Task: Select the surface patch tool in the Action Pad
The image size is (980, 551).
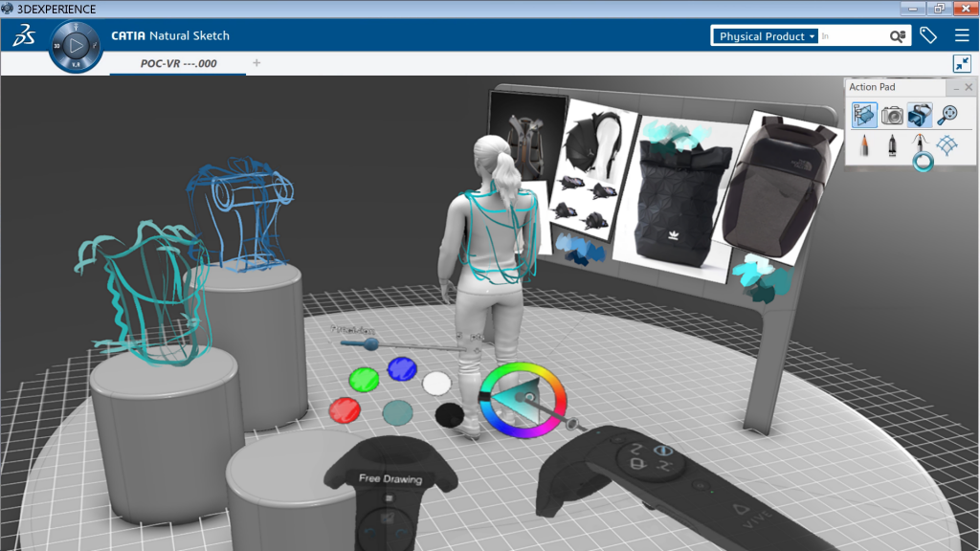Action: [948, 143]
